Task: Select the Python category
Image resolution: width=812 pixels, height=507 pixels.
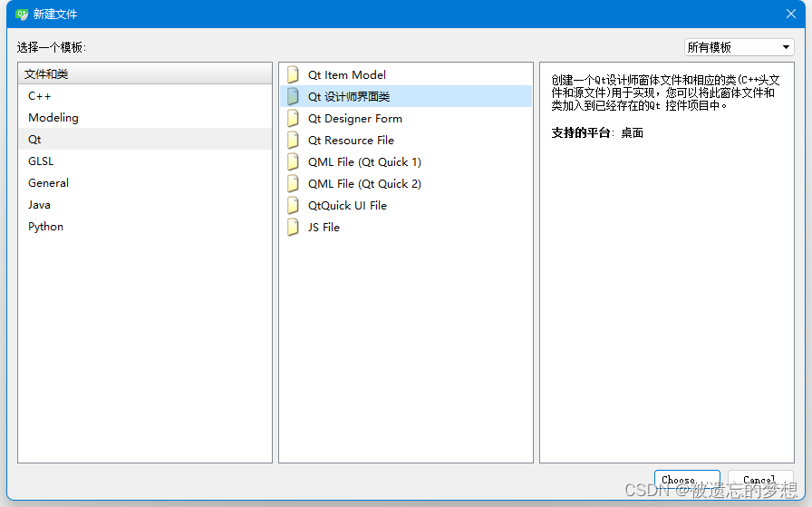Action: click(144, 227)
